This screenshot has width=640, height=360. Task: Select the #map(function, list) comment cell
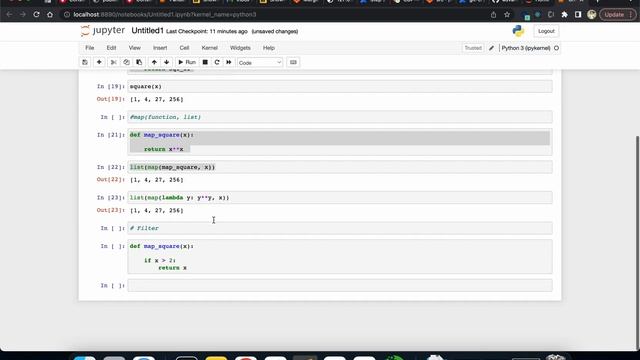point(340,117)
